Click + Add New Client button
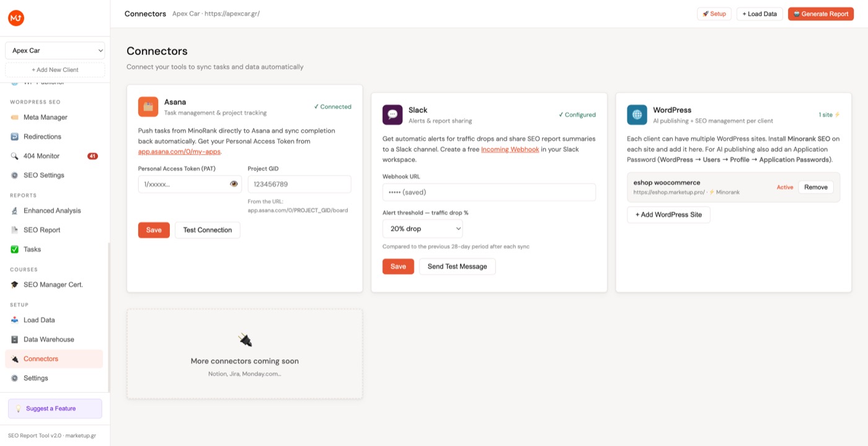The height and width of the screenshot is (446, 868). click(x=55, y=69)
